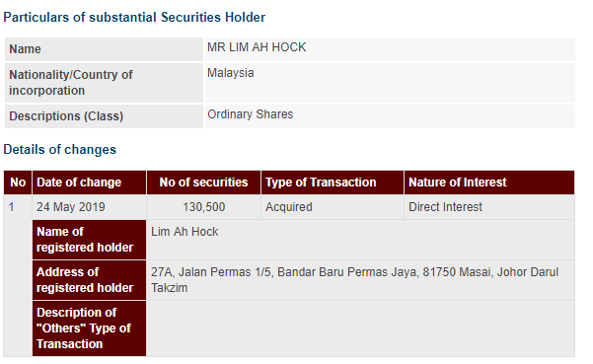The image size is (593, 364).
Task: Select the name value MR LIM AH HOCK
Action: (257, 47)
